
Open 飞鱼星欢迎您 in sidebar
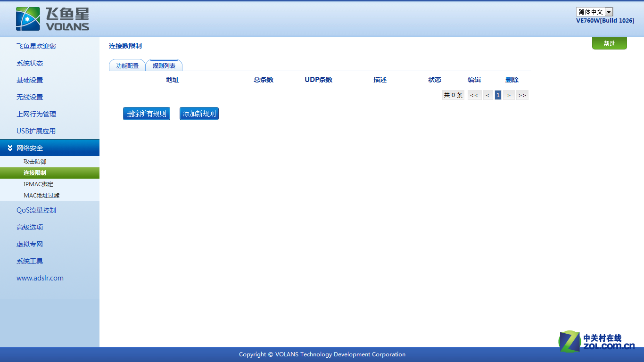(36, 46)
